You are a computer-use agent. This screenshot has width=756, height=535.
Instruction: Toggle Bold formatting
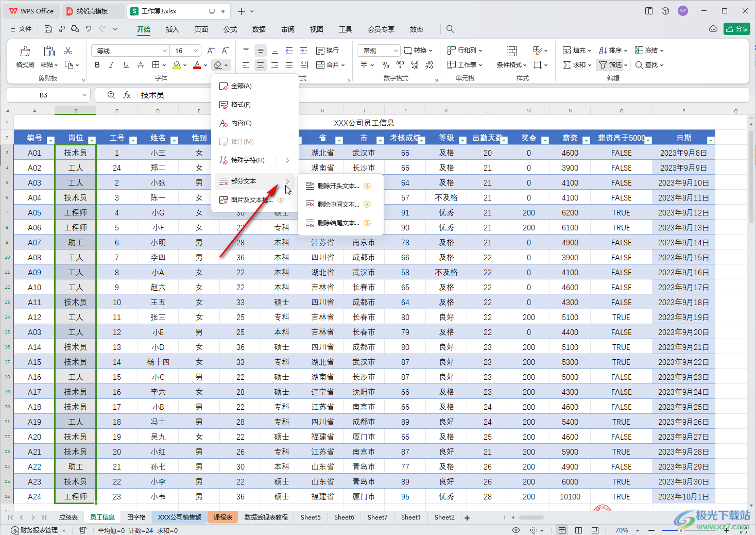(97, 65)
